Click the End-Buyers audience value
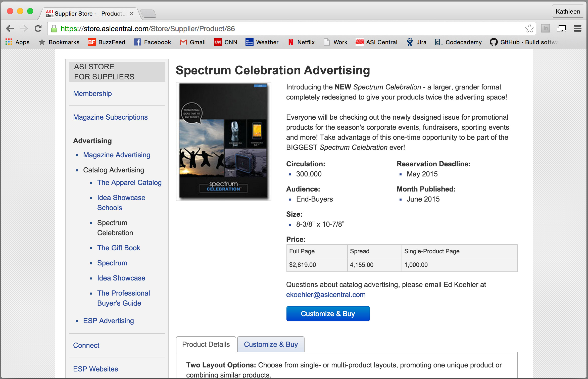588x379 pixels. pyautogui.click(x=314, y=199)
